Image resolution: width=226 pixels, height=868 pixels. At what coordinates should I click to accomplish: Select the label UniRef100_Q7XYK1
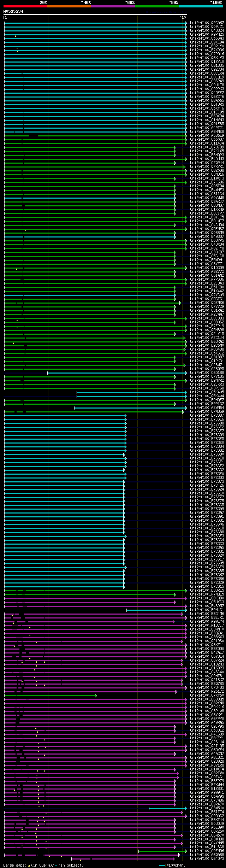tap(207, 166)
